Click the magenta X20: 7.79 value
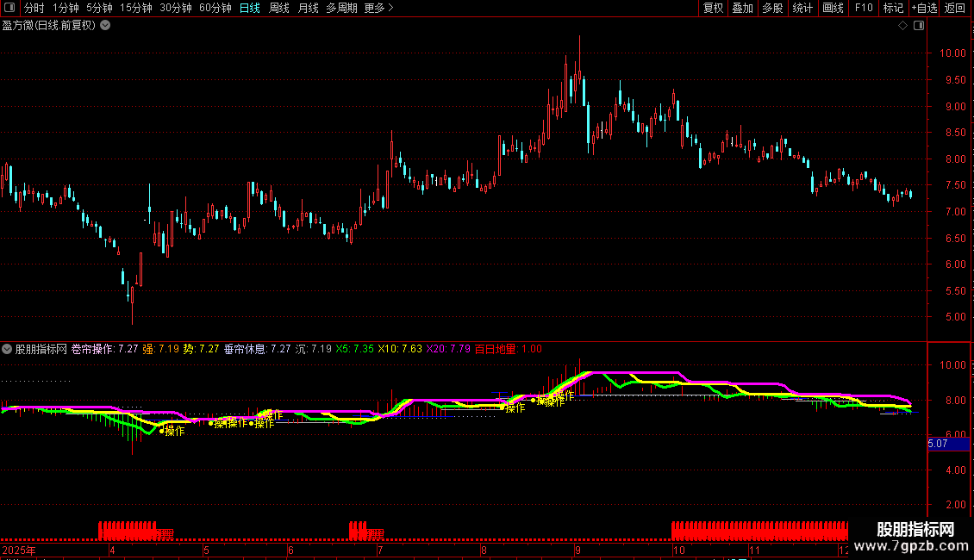 [448, 349]
